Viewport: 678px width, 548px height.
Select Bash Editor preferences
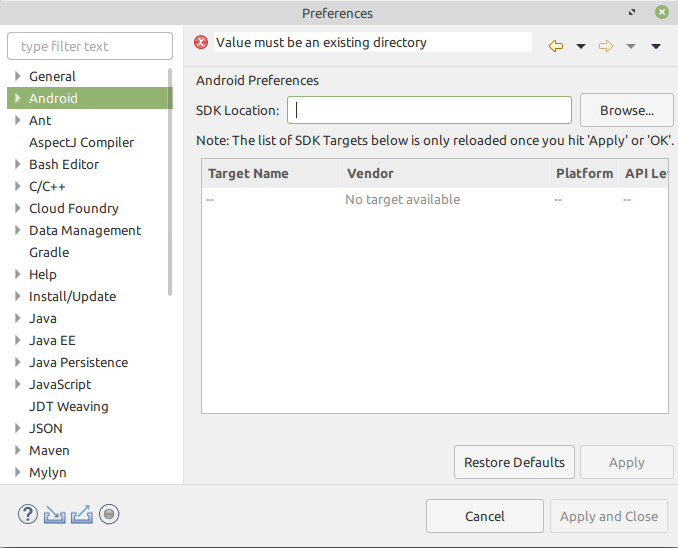click(64, 164)
